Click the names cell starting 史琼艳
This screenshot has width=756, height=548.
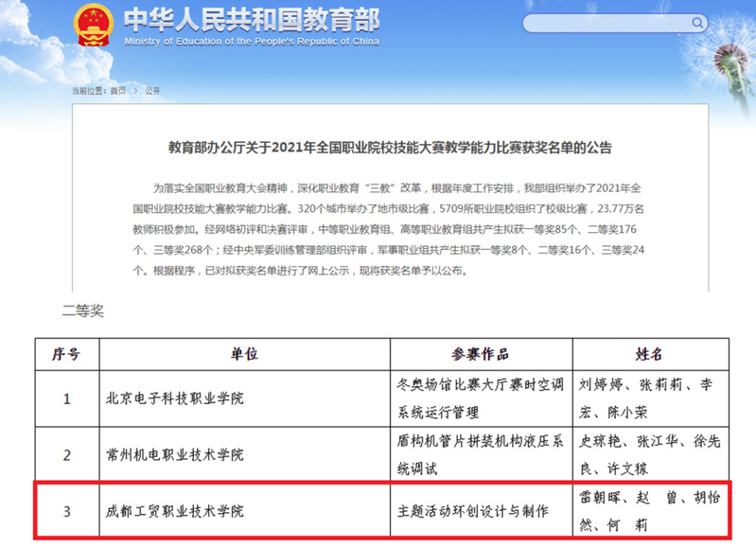(x=650, y=454)
